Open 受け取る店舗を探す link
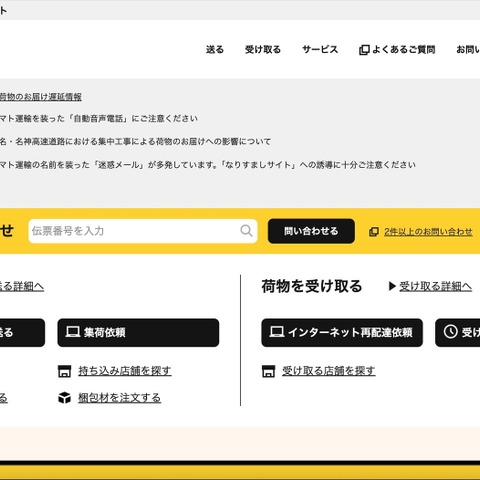 point(329,371)
